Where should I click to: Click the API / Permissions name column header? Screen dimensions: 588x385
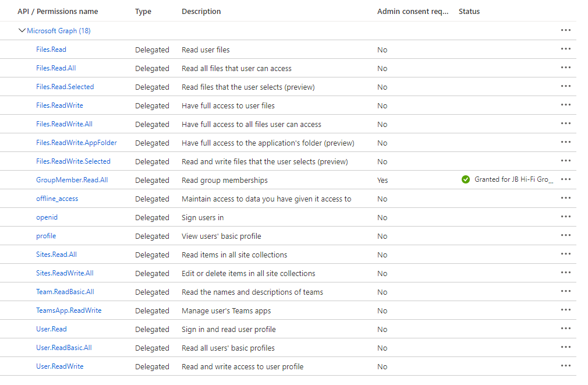click(x=58, y=12)
